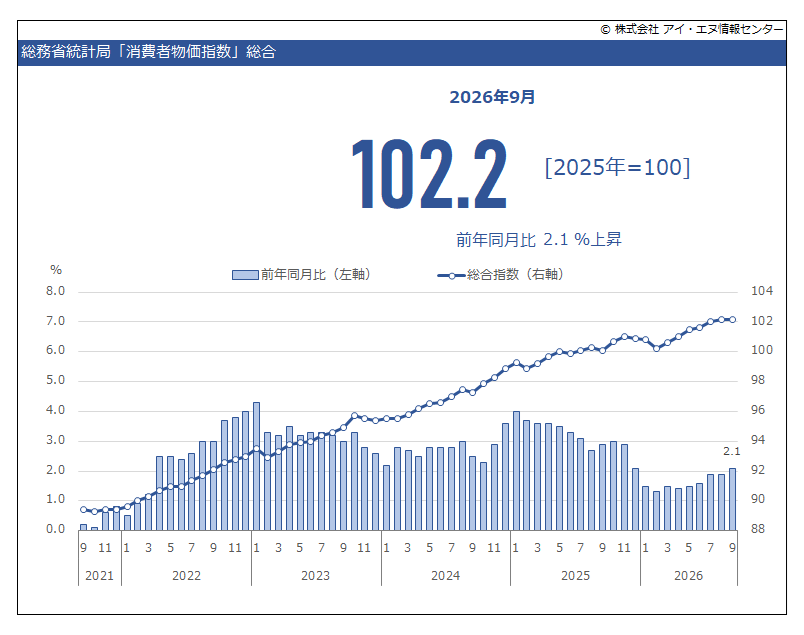804x635 pixels.
Task: Click the left axis value 7.0
Action: point(55,321)
